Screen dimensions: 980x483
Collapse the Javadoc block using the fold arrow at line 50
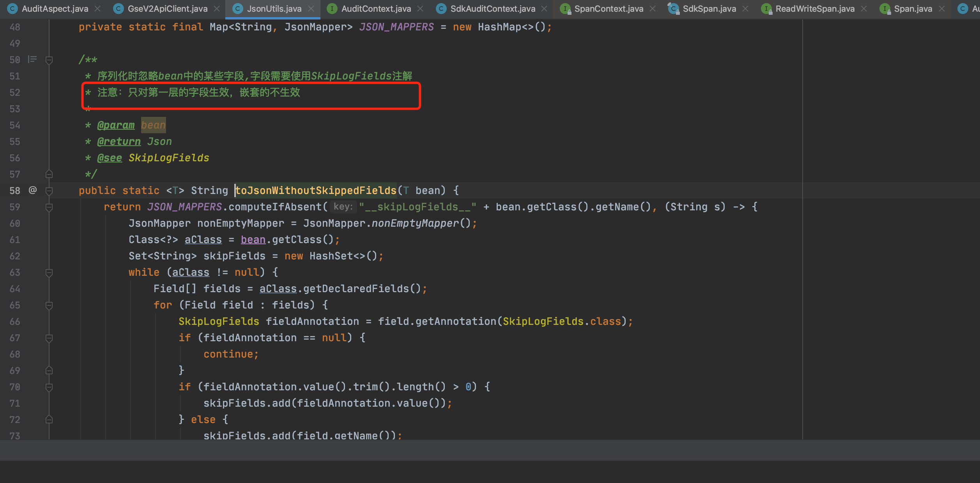[x=49, y=60]
